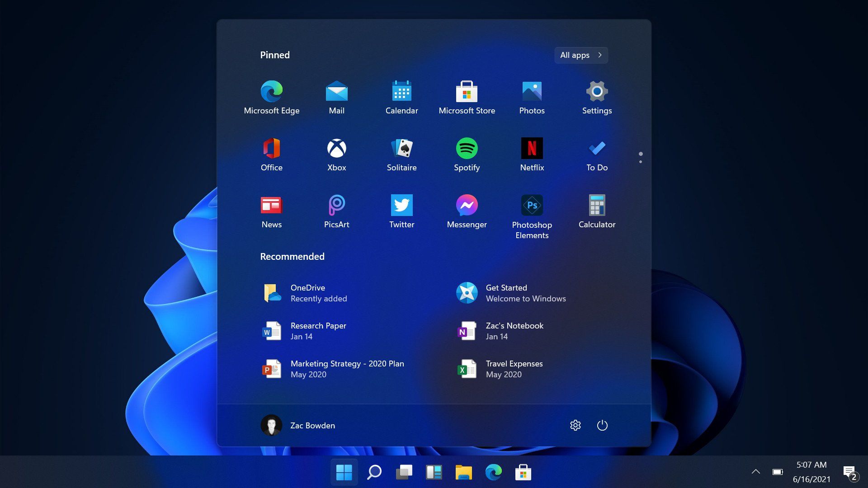
Task: Open the Research Paper Word document
Action: tap(318, 330)
